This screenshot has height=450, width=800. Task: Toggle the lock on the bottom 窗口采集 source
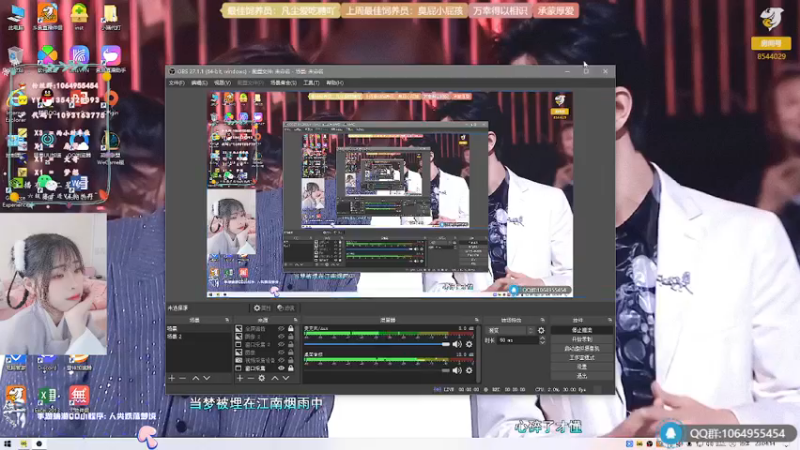(x=291, y=368)
